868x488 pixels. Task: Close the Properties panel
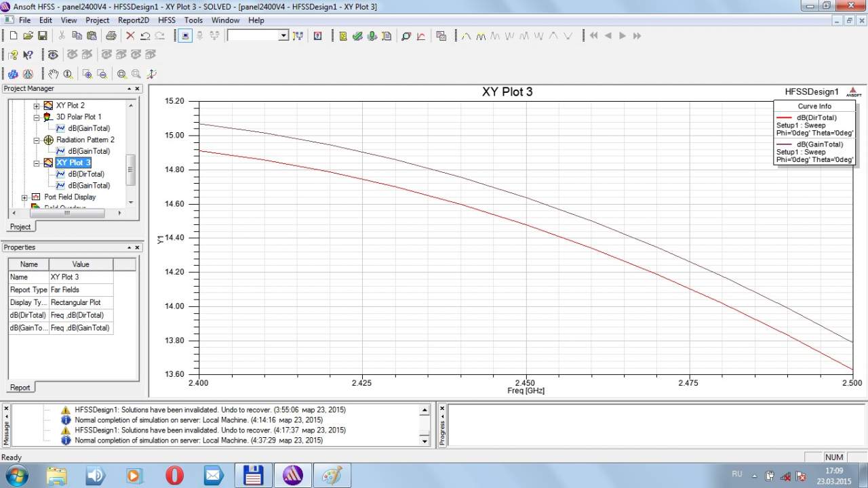137,247
